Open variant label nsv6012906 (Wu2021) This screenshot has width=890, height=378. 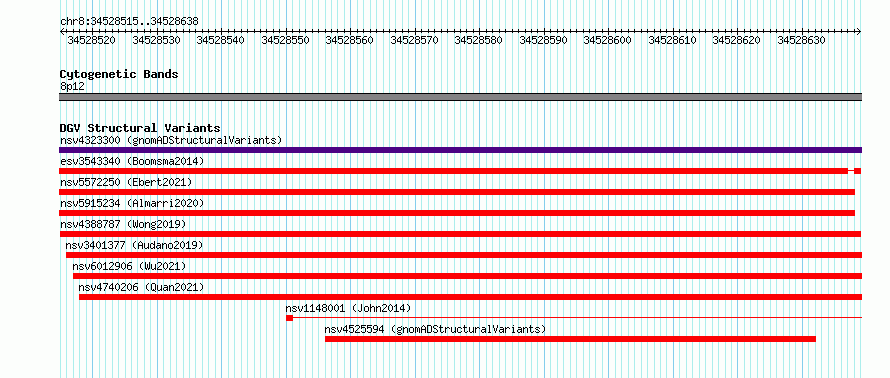[x=129, y=266]
